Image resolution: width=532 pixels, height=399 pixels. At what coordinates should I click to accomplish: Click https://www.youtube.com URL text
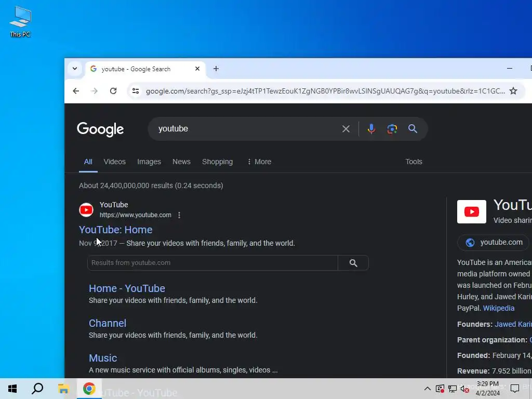(x=136, y=215)
